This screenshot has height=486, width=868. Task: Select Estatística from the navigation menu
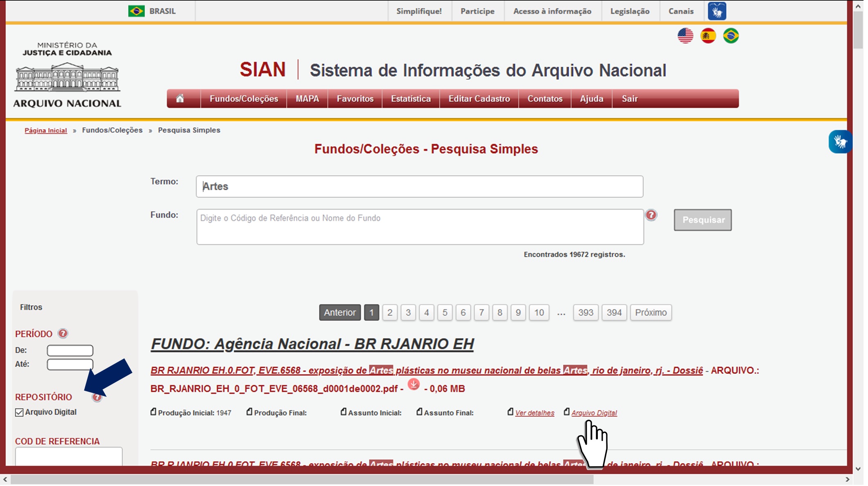(x=410, y=99)
